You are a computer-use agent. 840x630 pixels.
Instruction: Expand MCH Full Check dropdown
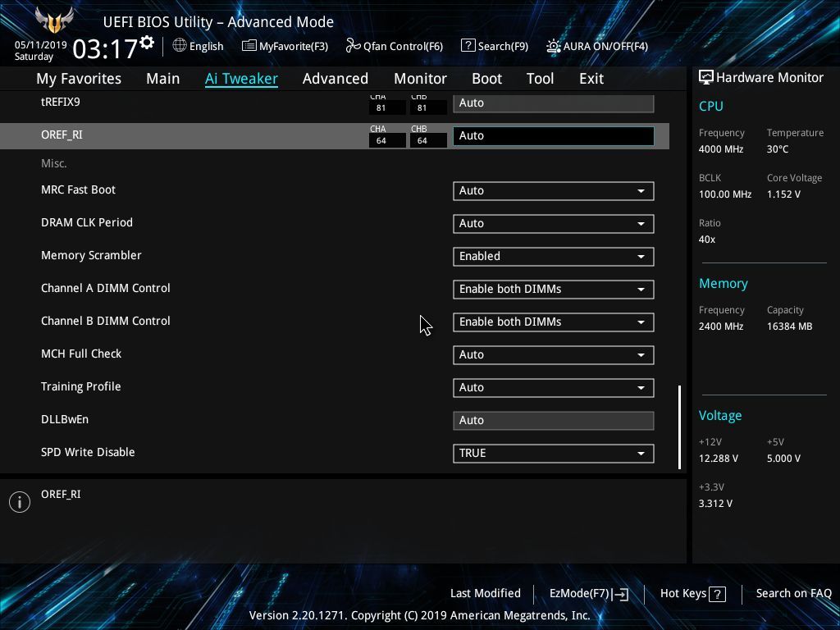pos(554,354)
